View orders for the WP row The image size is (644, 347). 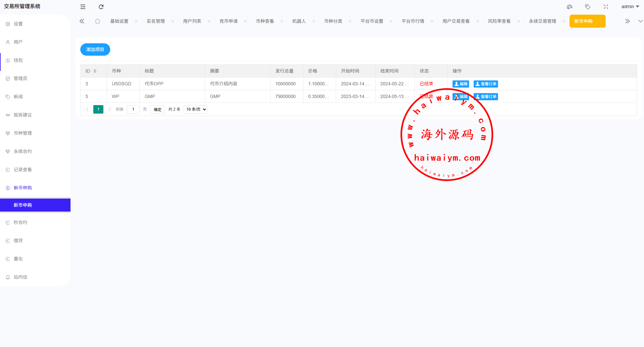[x=486, y=97]
